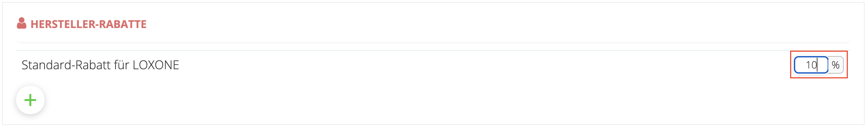Click the red HERSTELLER-RABATTE title text
The image size is (868, 129).
89,24
